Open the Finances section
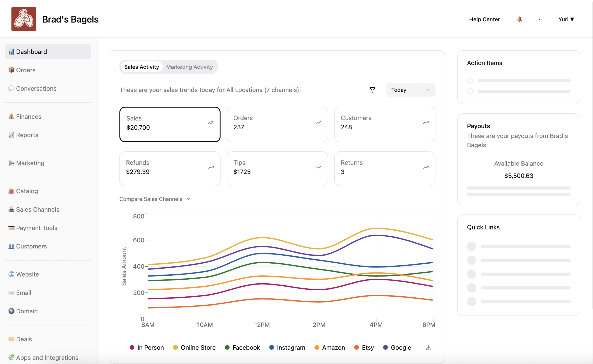This screenshot has height=364, width=593. [28, 116]
